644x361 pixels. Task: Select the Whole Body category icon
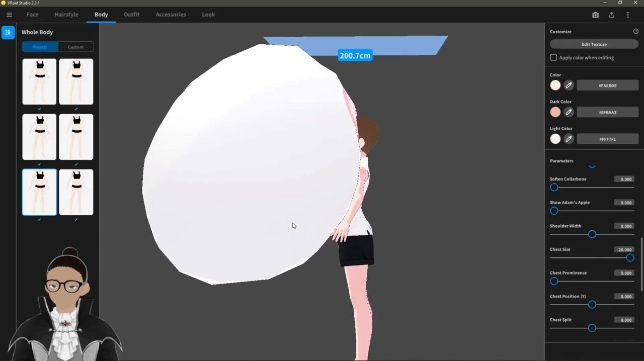[8, 32]
